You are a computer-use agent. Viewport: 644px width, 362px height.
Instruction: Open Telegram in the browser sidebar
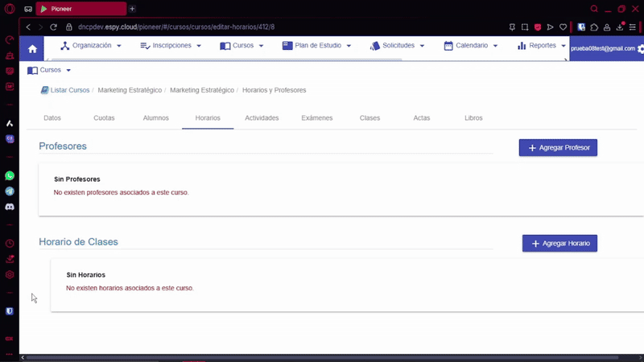(x=10, y=191)
